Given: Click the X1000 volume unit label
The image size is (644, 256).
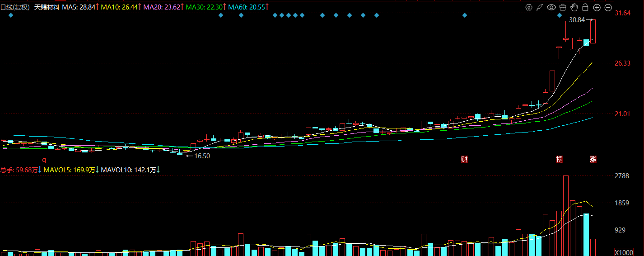Looking at the screenshot, I should pos(624,252).
